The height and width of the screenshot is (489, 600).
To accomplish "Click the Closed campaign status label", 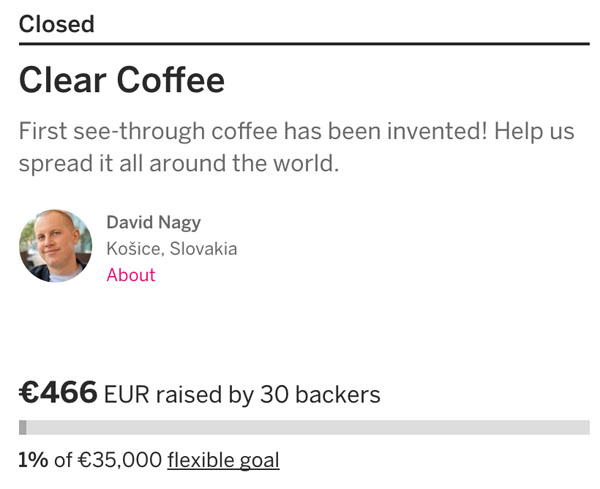I will point(56,24).
